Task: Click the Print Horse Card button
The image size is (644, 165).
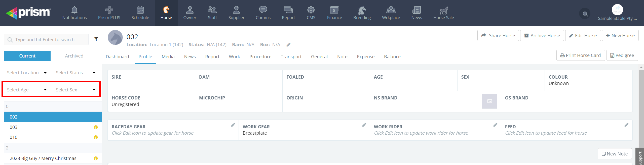Action: pyautogui.click(x=580, y=55)
